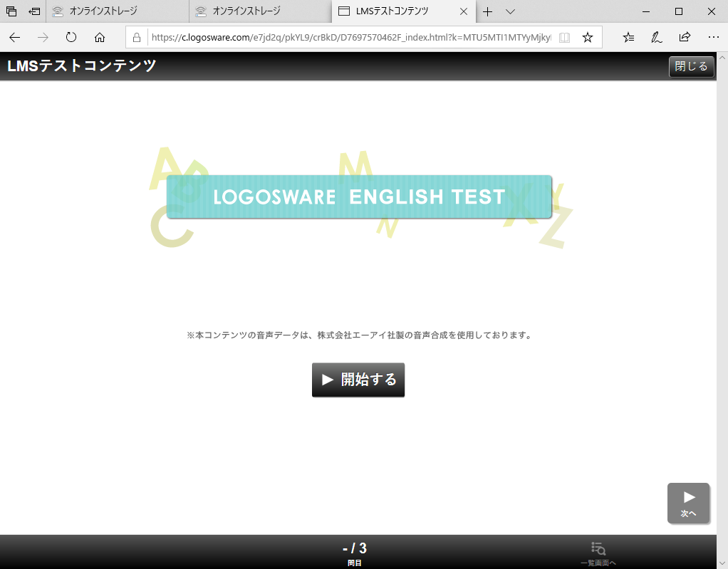
Task: Expand the tab preview chevron
Action: (510, 11)
